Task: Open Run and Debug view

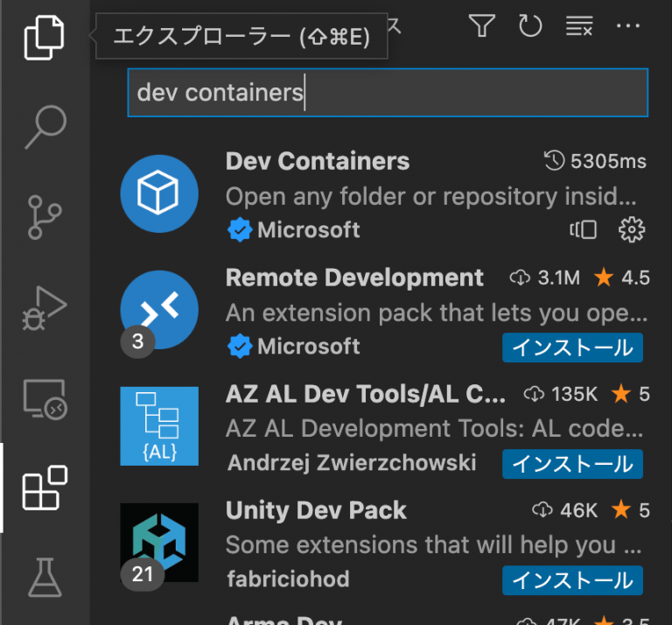Action: (x=45, y=309)
